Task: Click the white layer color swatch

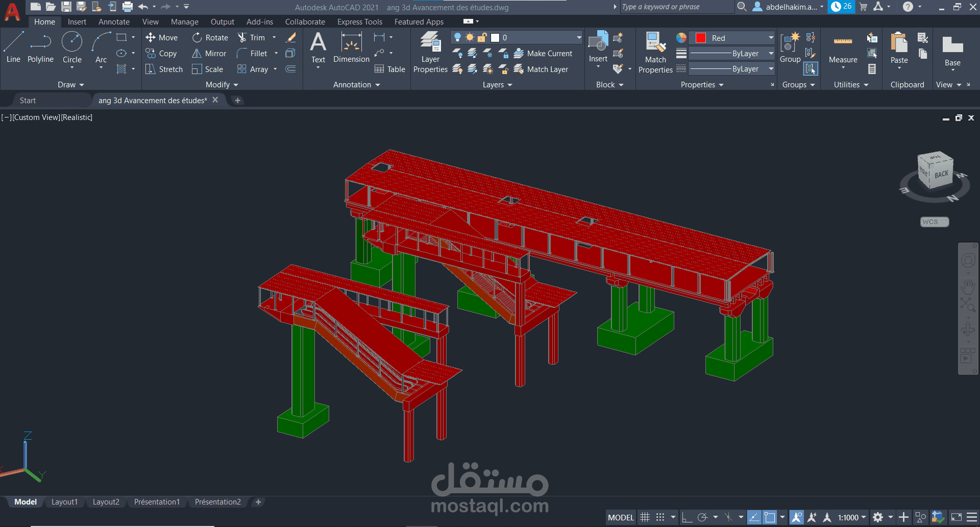Action: point(495,37)
